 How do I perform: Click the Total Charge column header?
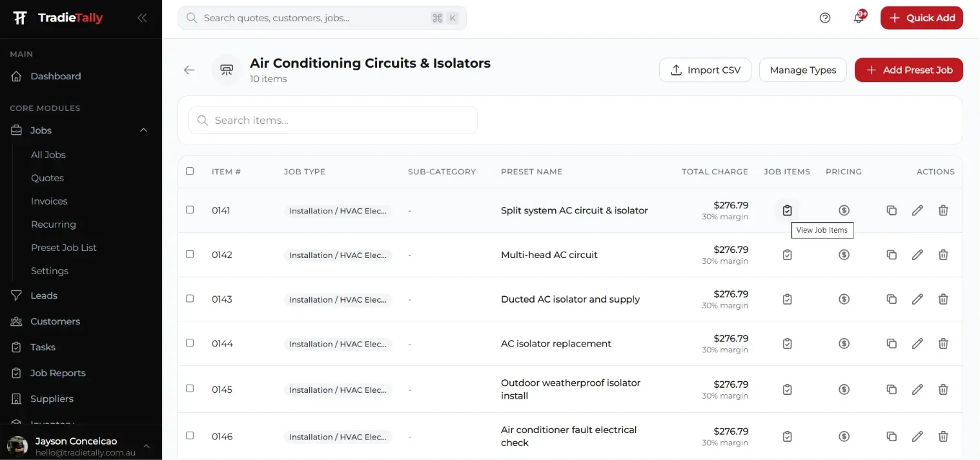(715, 172)
